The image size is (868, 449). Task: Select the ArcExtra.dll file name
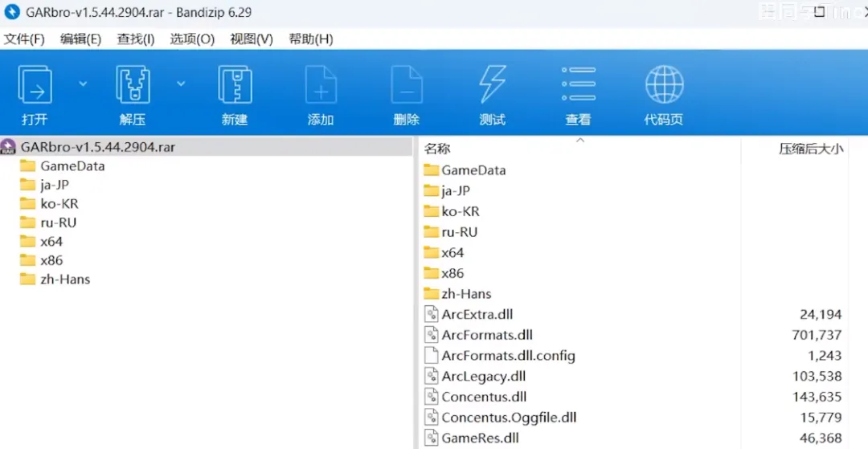(477, 315)
